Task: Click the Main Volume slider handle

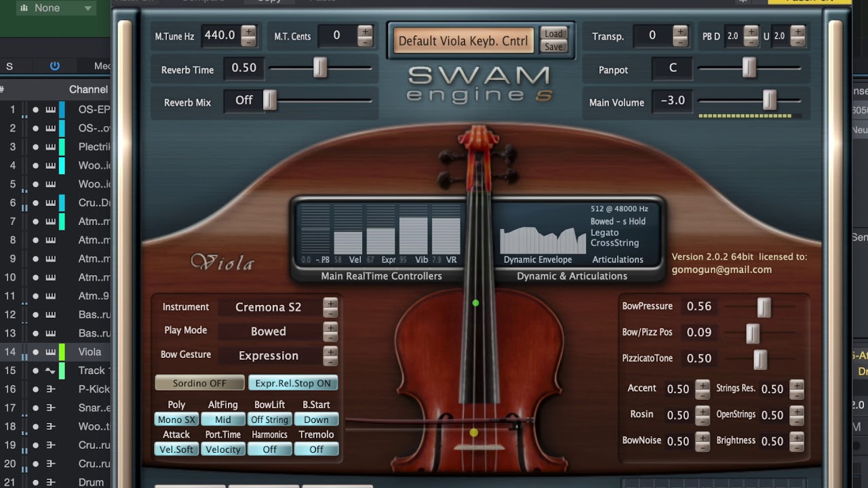Action: 769,100
